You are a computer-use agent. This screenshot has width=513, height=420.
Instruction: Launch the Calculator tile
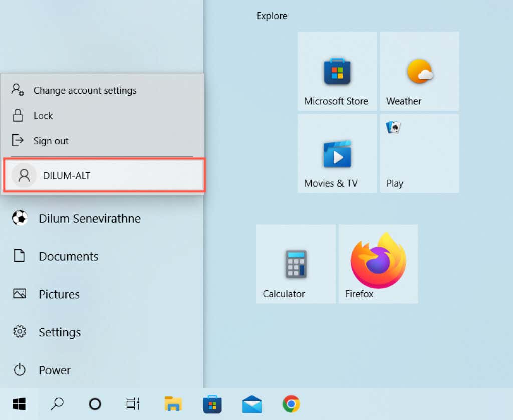click(x=296, y=264)
